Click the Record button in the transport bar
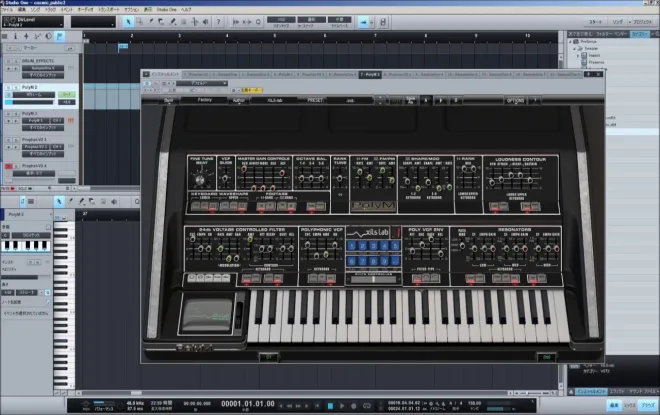The width and height of the screenshot is (660, 415). pos(354,406)
